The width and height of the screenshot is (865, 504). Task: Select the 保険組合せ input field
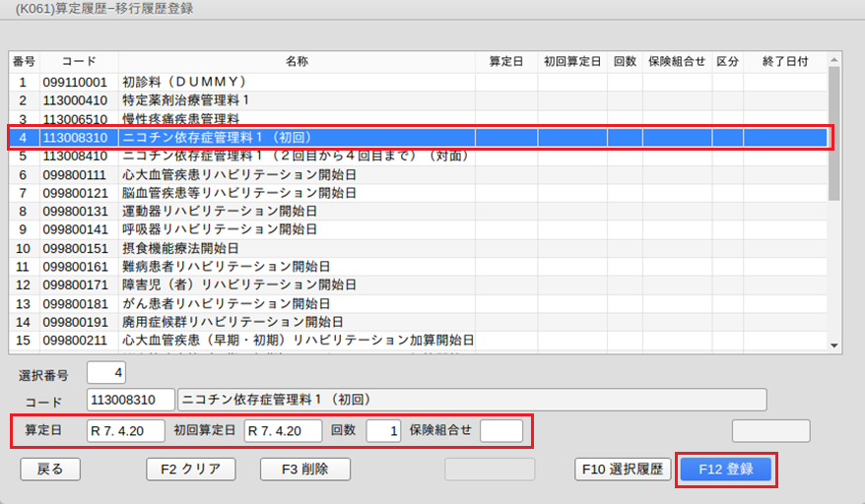point(500,431)
